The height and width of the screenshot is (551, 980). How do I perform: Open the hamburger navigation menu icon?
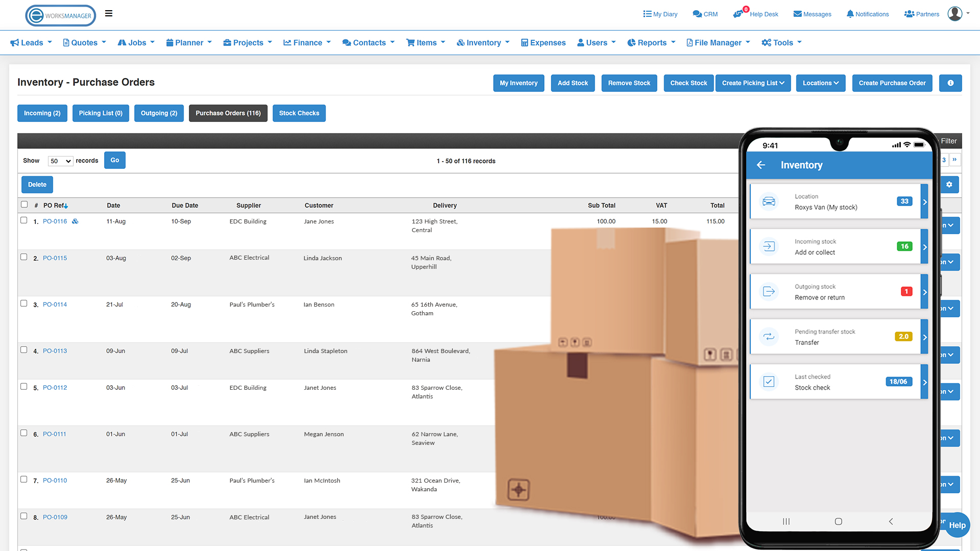click(108, 14)
